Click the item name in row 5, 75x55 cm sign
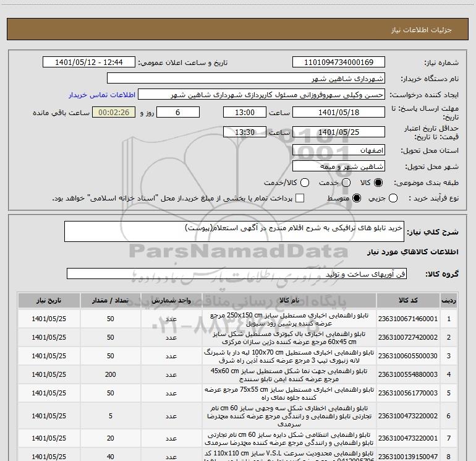 [x=289, y=393]
